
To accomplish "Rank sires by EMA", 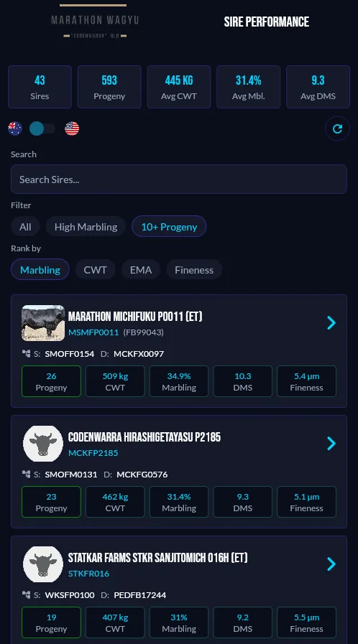I will click(x=141, y=270).
